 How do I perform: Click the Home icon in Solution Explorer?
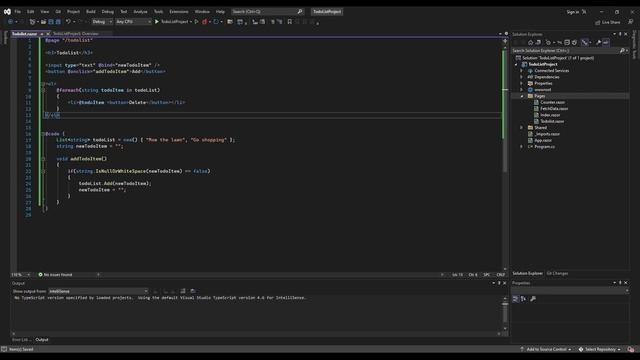531,42
